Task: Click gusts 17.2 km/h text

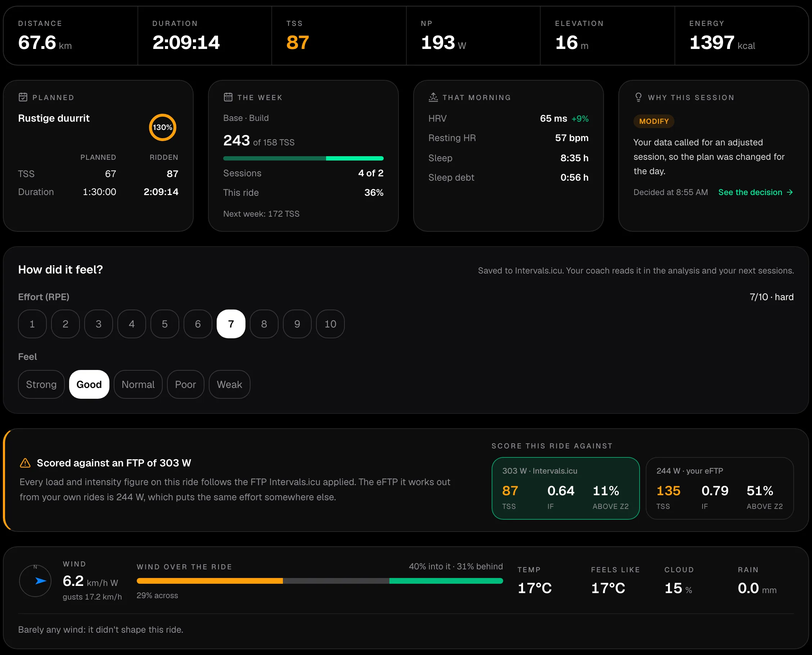Action: [92, 597]
